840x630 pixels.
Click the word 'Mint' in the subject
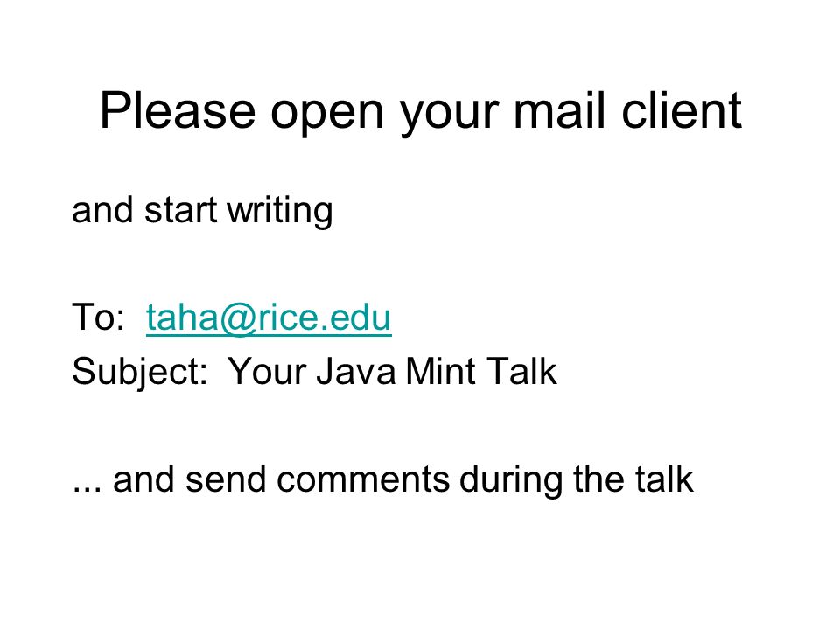point(440,371)
